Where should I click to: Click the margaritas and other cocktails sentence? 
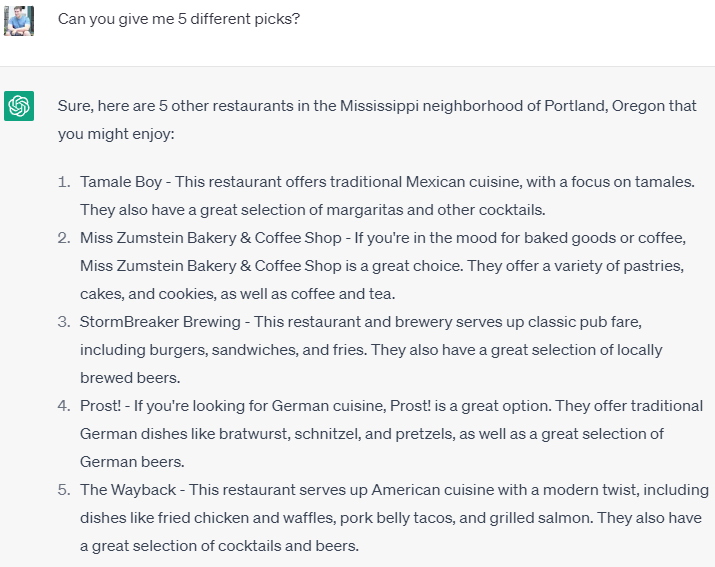[314, 210]
